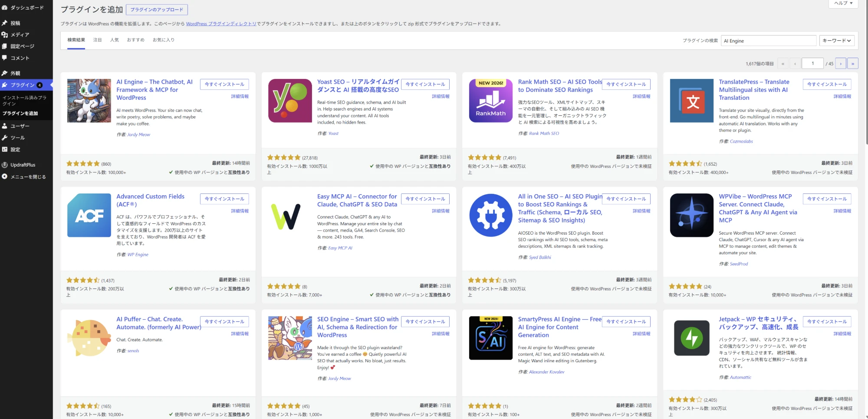Click the 外観 appearance brush icon

[5, 73]
